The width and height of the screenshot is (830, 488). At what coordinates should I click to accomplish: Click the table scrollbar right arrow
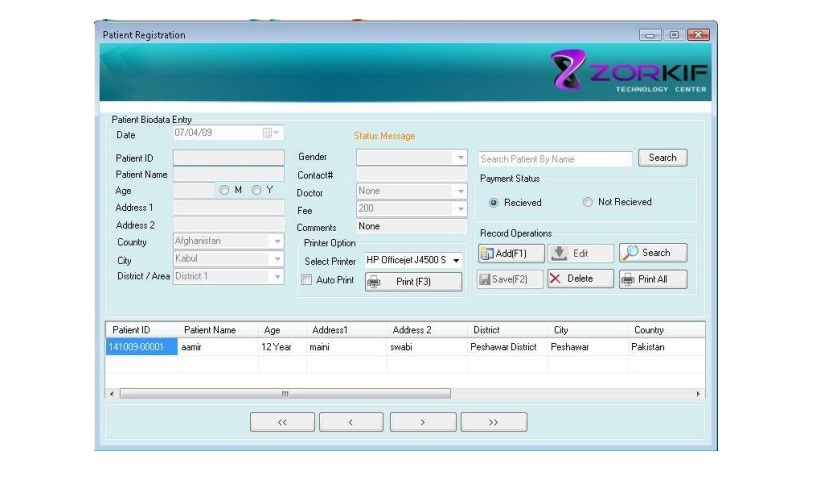coord(698,394)
